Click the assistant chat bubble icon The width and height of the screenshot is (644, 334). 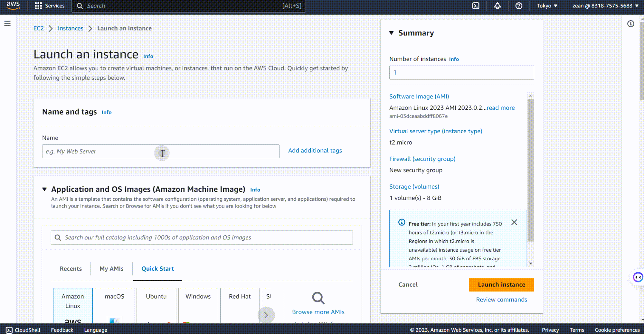click(638, 277)
